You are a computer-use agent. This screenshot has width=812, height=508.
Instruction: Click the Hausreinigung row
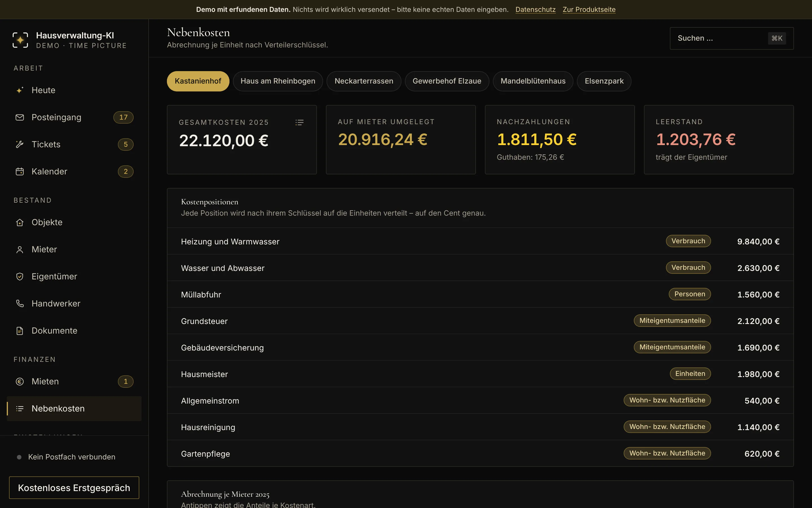(x=480, y=427)
